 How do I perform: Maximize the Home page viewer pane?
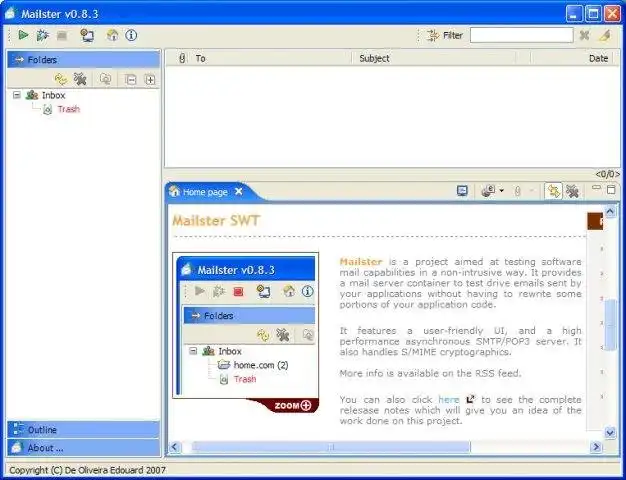point(611,189)
